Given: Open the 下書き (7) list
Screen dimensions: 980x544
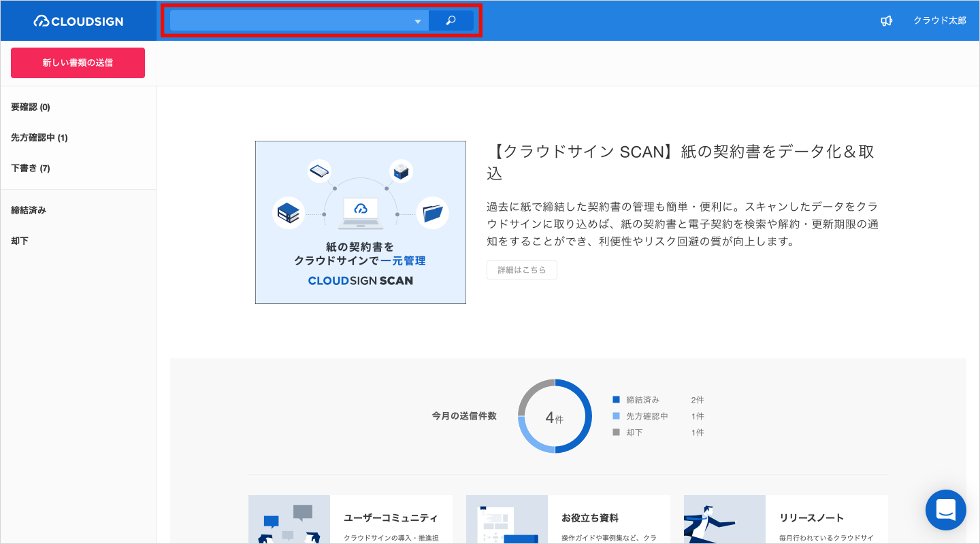Looking at the screenshot, I should pos(31,168).
